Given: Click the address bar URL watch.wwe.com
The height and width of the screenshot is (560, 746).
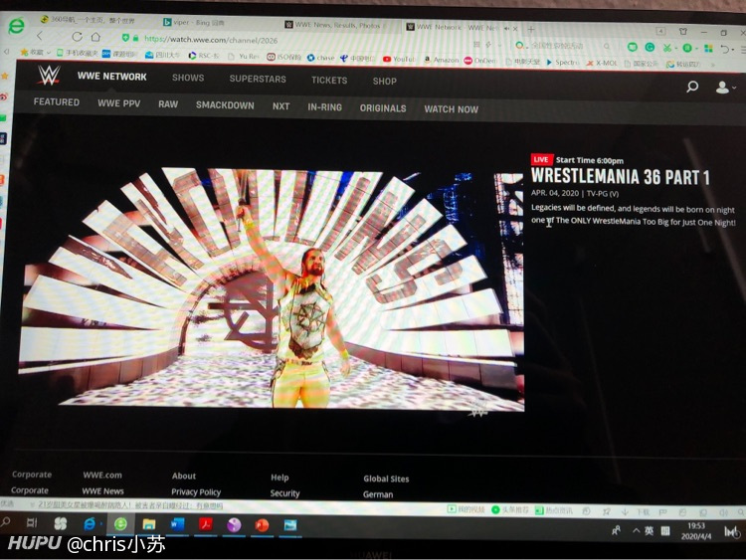Looking at the screenshot, I should 211,40.
